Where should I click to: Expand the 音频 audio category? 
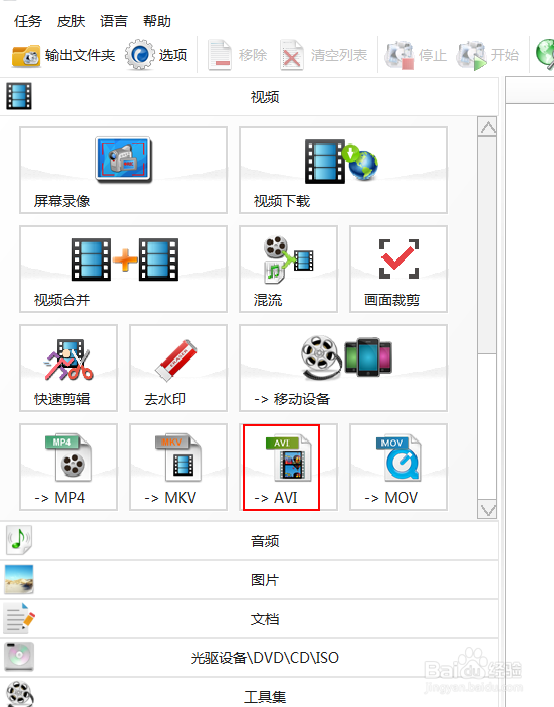pyautogui.click(x=249, y=541)
